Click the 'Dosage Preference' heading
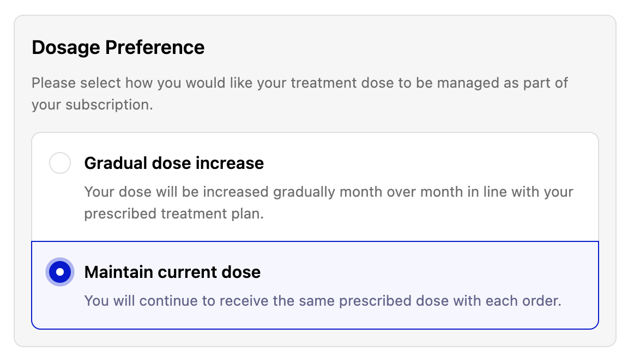 [x=118, y=47]
